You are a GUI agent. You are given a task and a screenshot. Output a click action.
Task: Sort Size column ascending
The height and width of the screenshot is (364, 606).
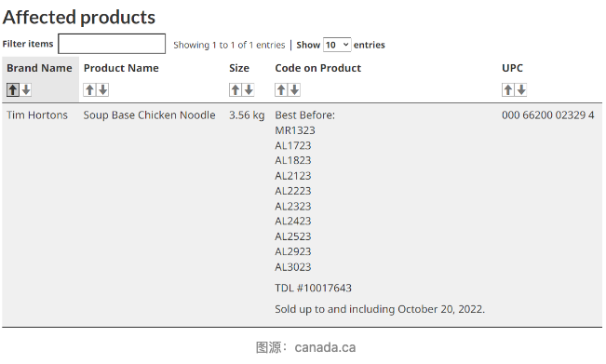[x=236, y=89]
